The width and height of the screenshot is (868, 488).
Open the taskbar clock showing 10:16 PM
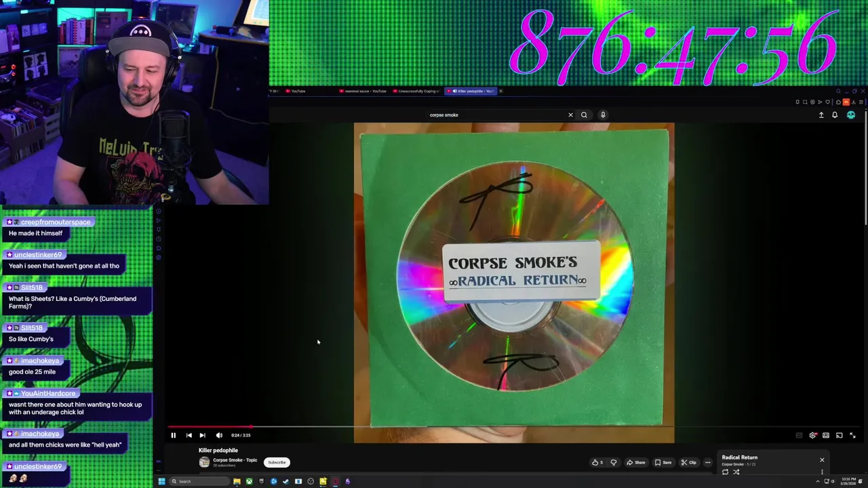848,481
